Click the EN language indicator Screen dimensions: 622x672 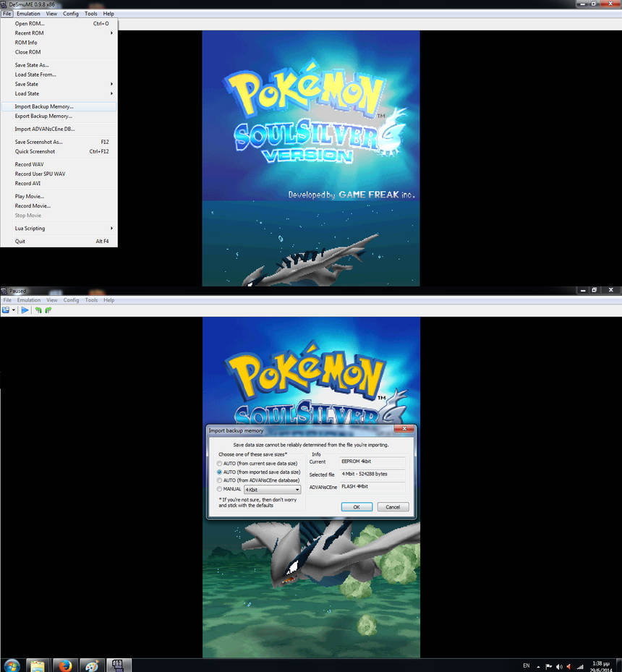pos(526,665)
